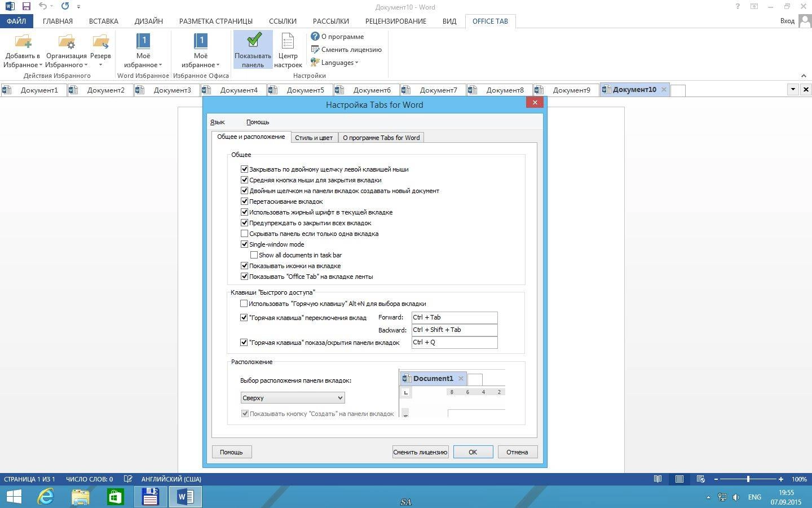Click Сменить лицензию button in dialog

point(420,452)
